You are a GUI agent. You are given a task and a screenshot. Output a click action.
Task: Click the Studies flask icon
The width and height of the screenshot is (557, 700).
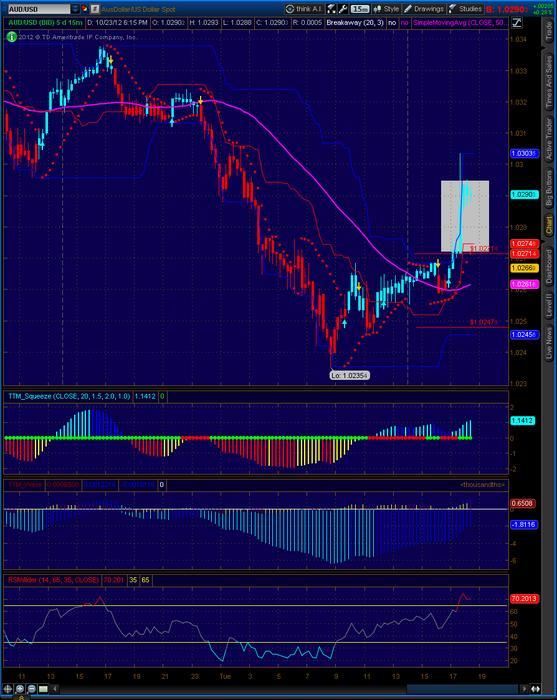[x=453, y=9]
